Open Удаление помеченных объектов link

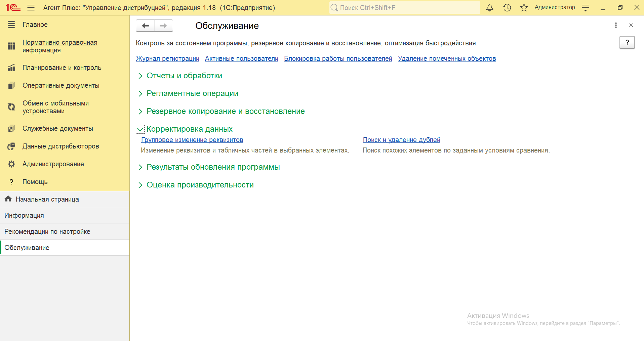(447, 58)
